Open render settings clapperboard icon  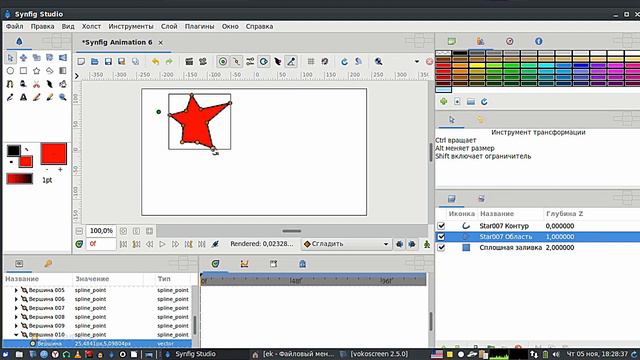tap(189, 62)
